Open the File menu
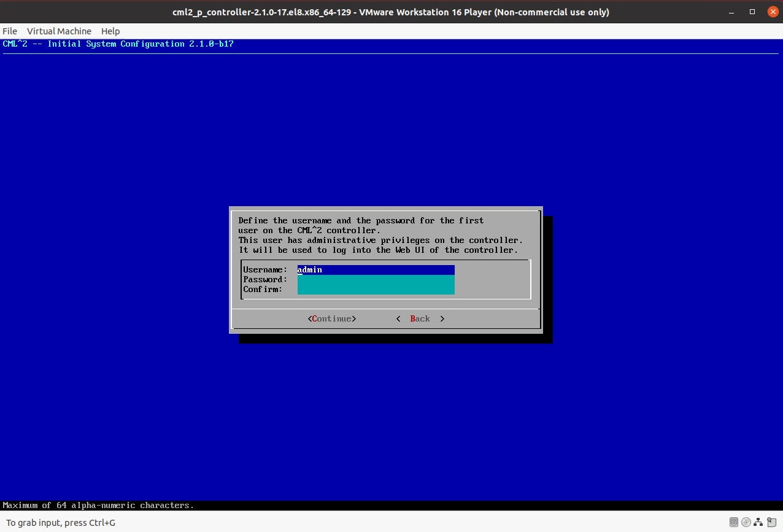This screenshot has height=532, width=783. (10, 31)
